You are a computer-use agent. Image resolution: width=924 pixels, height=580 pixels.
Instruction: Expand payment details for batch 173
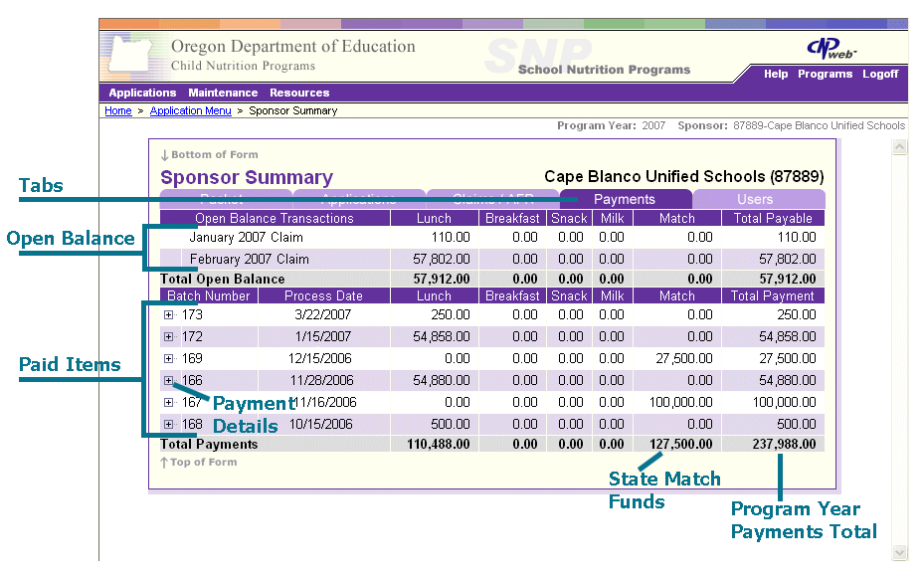click(168, 314)
